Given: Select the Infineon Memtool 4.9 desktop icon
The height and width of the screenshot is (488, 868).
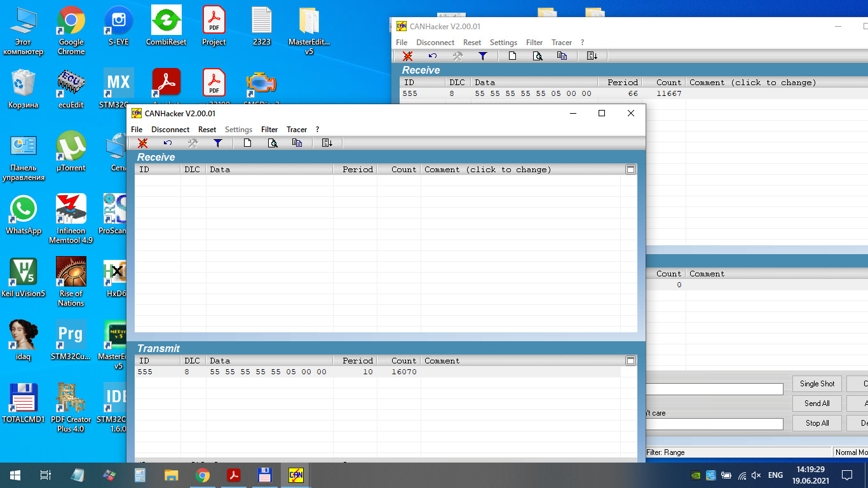Looking at the screenshot, I should (x=71, y=219).
